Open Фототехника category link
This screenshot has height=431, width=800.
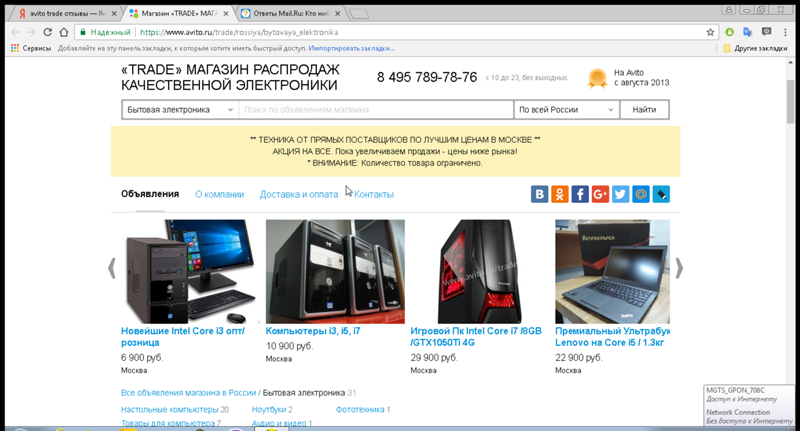360,410
